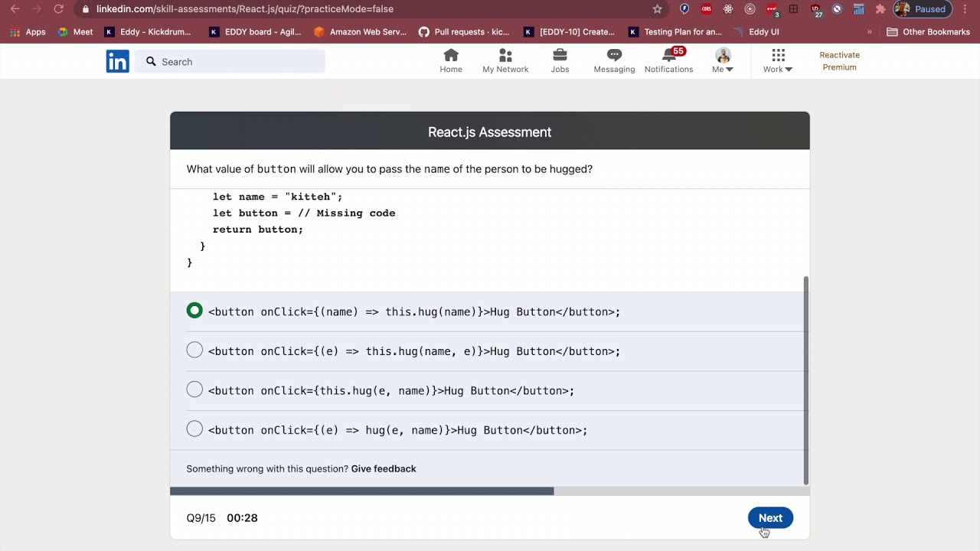Click the CORS extension icon
This screenshot has width=980, height=551.
tap(707, 9)
